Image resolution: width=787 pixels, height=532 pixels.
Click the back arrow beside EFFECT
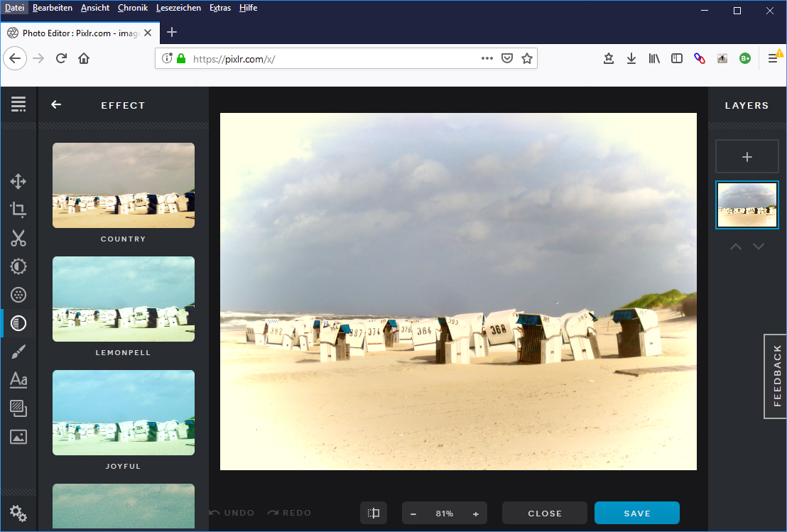pyautogui.click(x=56, y=105)
